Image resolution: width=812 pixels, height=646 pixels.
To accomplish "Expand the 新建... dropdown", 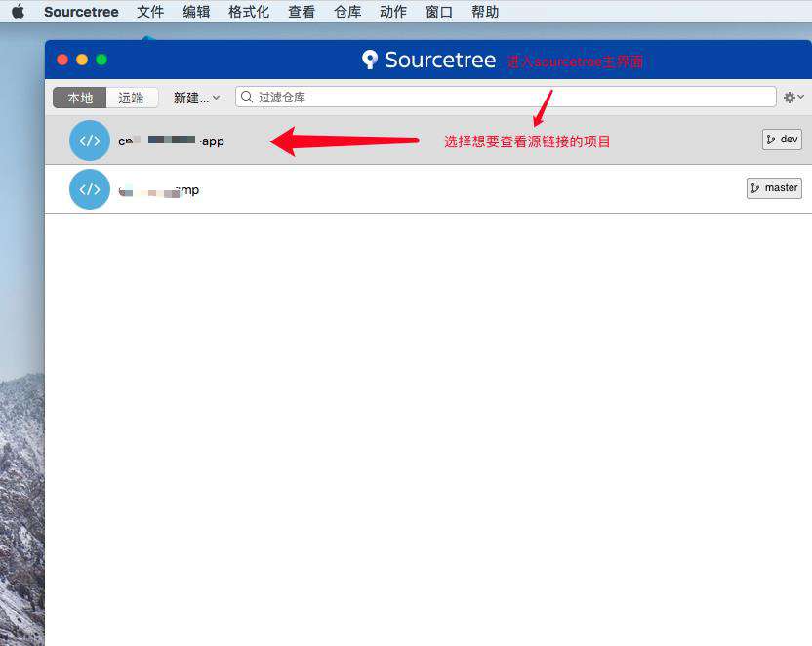I will [196, 98].
